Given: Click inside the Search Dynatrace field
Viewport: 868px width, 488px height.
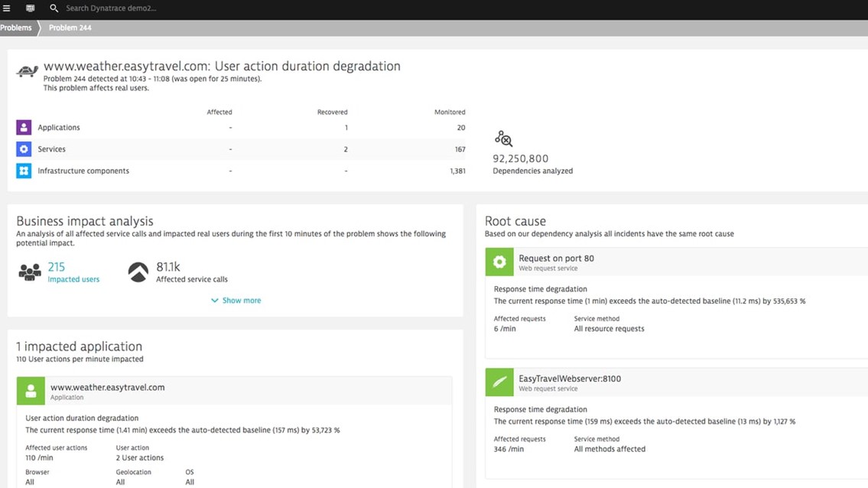Looking at the screenshot, I should pos(115,8).
